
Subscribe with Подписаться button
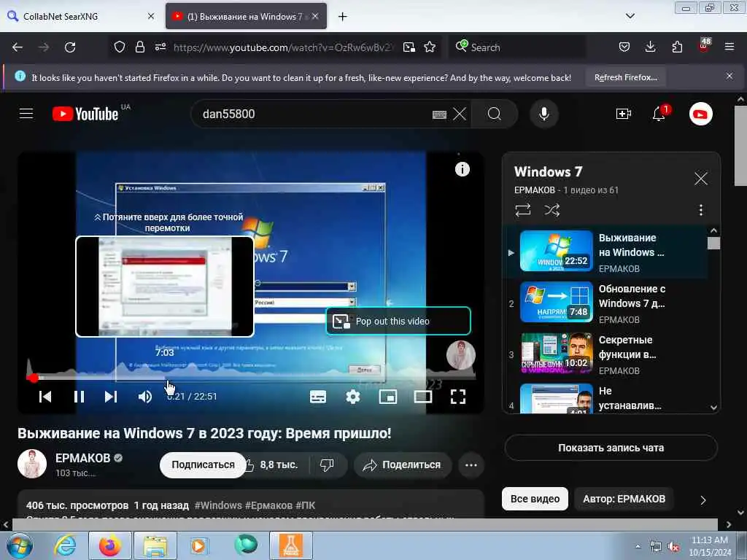coord(203,464)
